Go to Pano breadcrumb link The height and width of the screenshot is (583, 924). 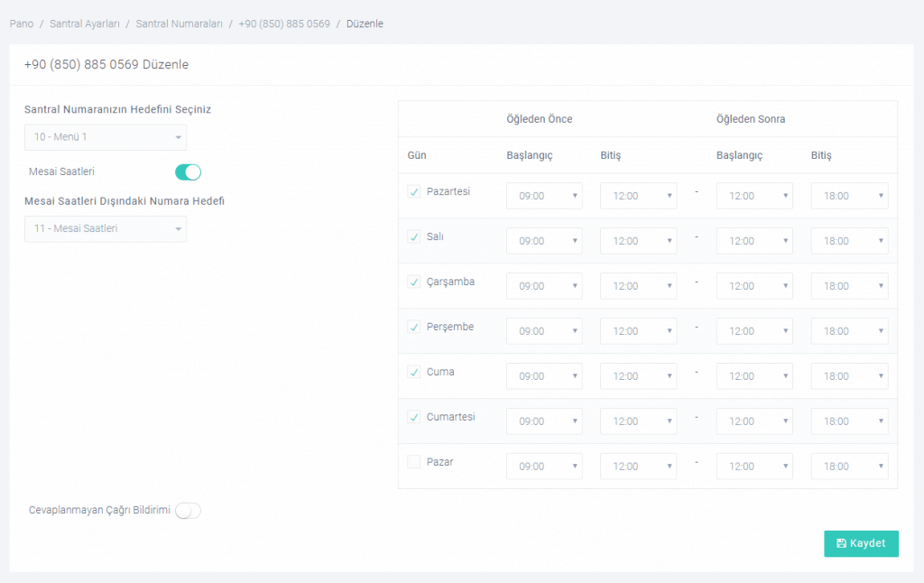pyautogui.click(x=22, y=23)
